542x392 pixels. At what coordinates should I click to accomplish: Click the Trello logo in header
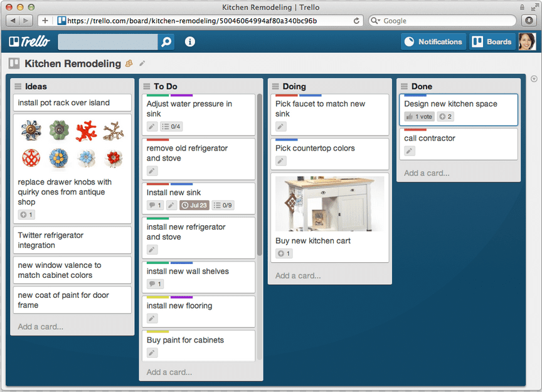[x=29, y=42]
